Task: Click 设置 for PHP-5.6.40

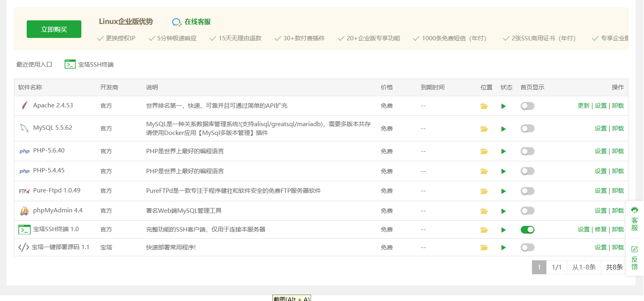Action: pyautogui.click(x=601, y=151)
